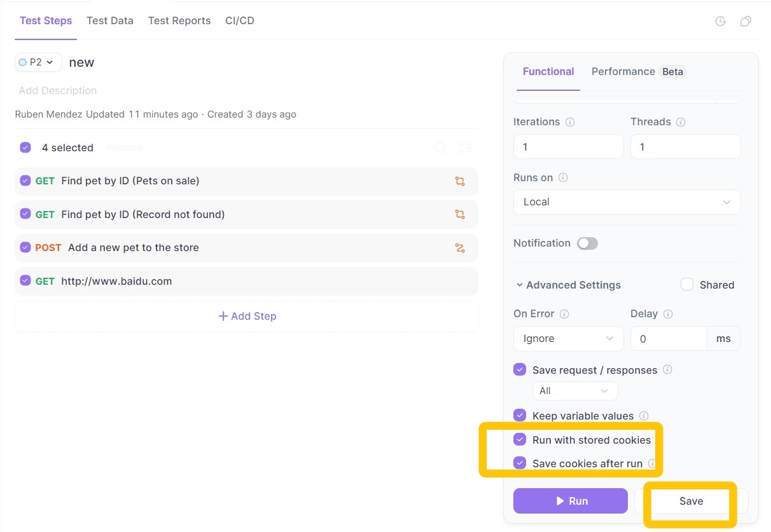This screenshot has width=771, height=532.
Task: Click the orange icon on the POST Add a new pet step
Action: [460, 248]
